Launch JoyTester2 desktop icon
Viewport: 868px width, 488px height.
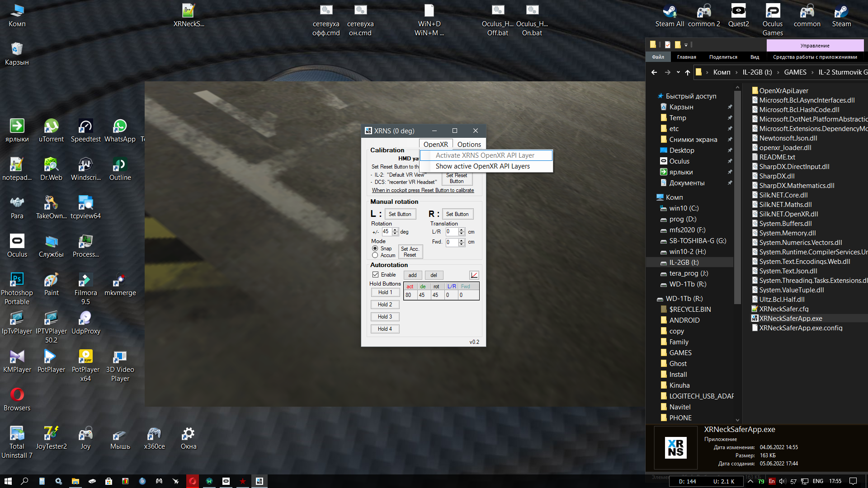51,437
